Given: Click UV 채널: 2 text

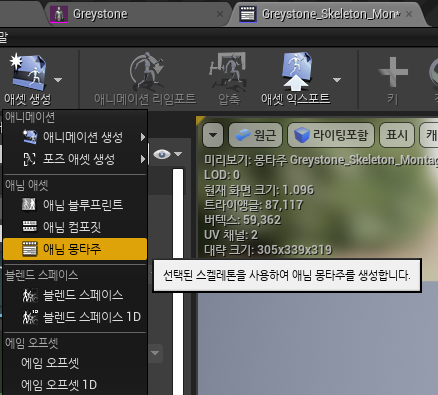Looking at the screenshot, I should click(x=231, y=235).
